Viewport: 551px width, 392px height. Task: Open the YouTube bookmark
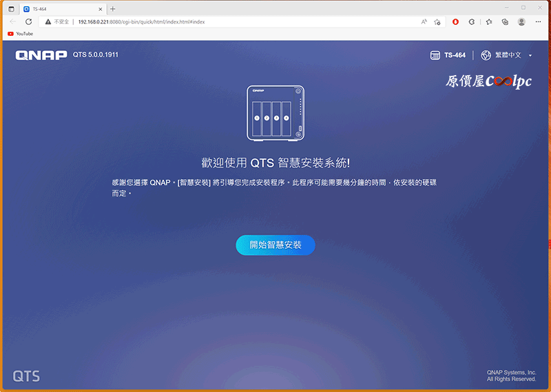tap(20, 34)
